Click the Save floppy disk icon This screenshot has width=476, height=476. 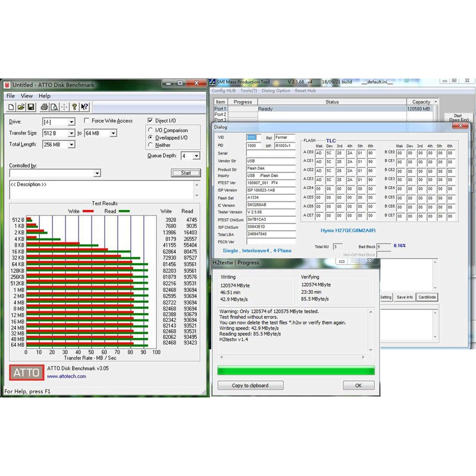32,107
